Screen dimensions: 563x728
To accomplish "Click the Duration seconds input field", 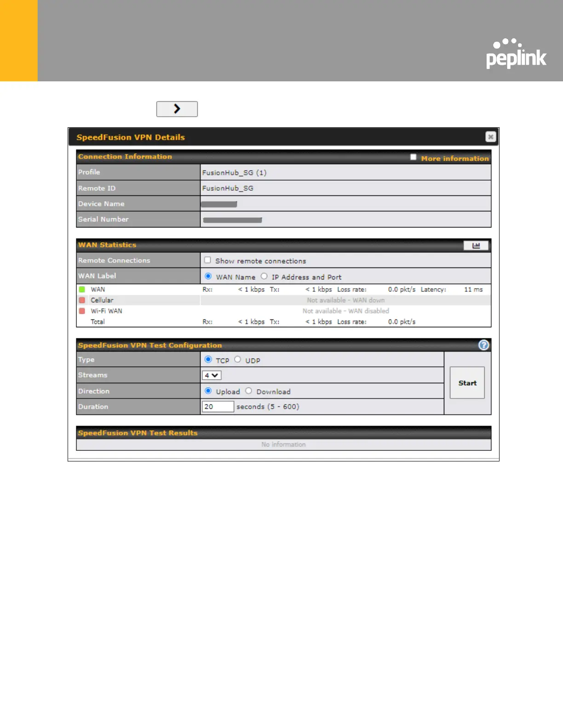I will tap(218, 407).
